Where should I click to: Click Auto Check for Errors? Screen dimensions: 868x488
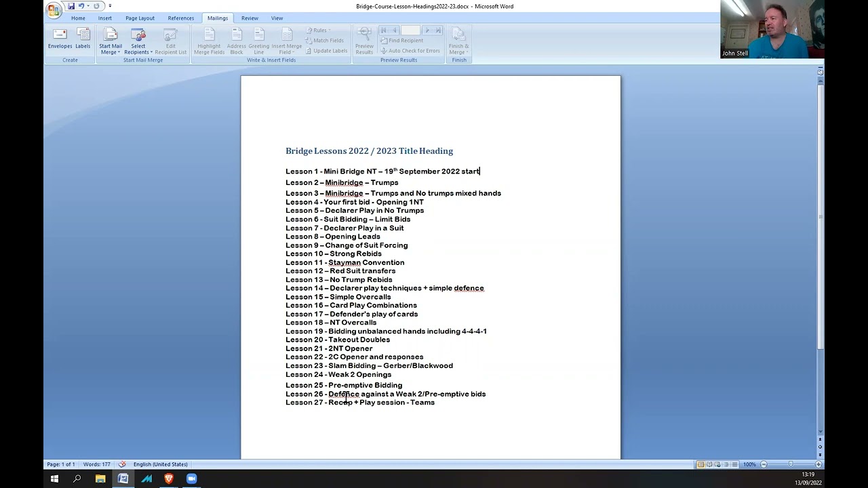[410, 51]
